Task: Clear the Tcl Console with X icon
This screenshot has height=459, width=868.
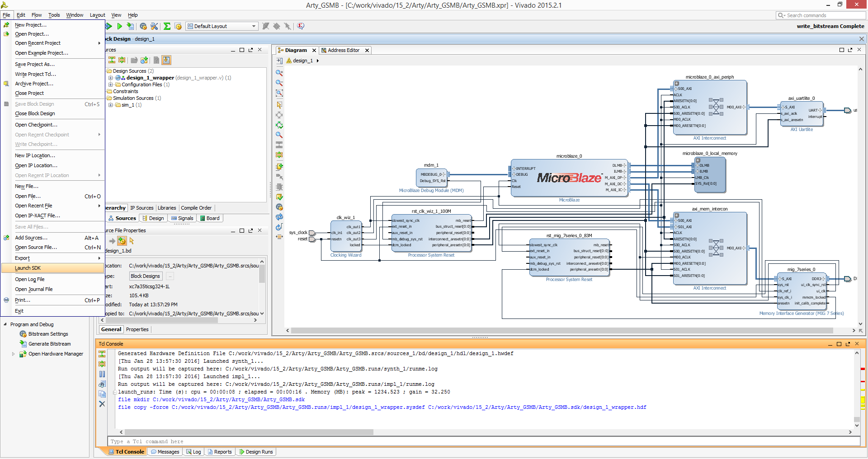Action: pyautogui.click(x=102, y=404)
